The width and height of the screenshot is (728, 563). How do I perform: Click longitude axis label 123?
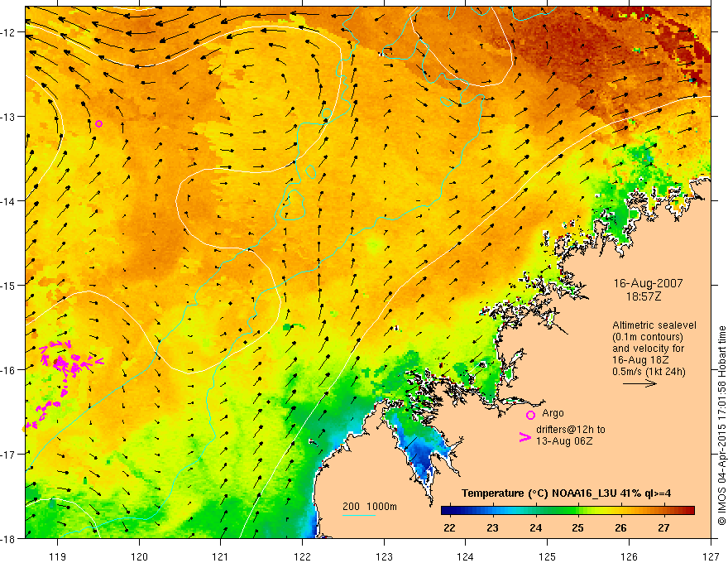coord(384,556)
